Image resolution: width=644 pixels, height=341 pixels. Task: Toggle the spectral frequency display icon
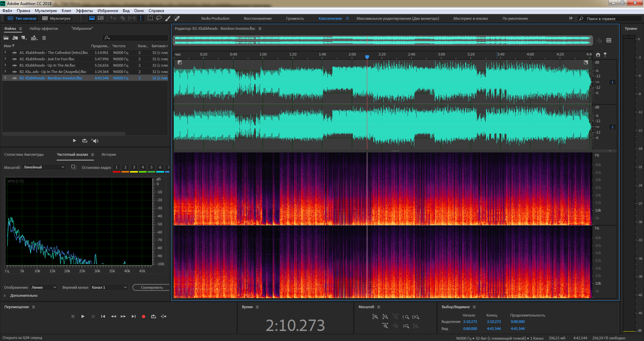point(92,18)
